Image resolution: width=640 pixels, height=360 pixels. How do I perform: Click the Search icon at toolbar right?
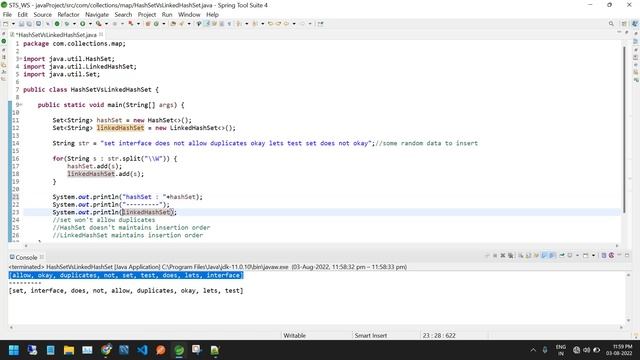pyautogui.click(x=611, y=24)
